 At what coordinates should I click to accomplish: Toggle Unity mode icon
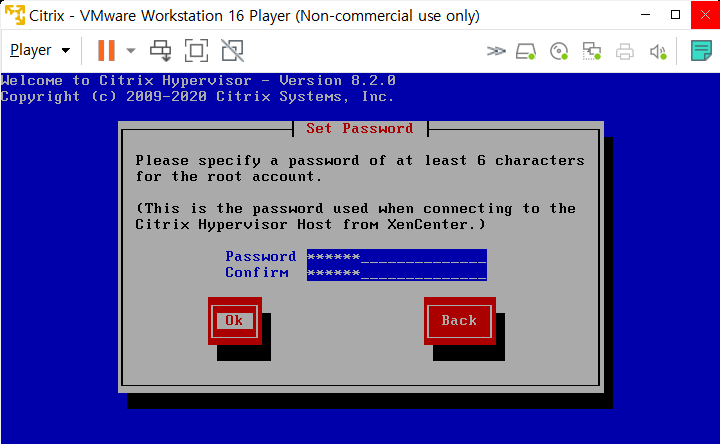click(232, 50)
